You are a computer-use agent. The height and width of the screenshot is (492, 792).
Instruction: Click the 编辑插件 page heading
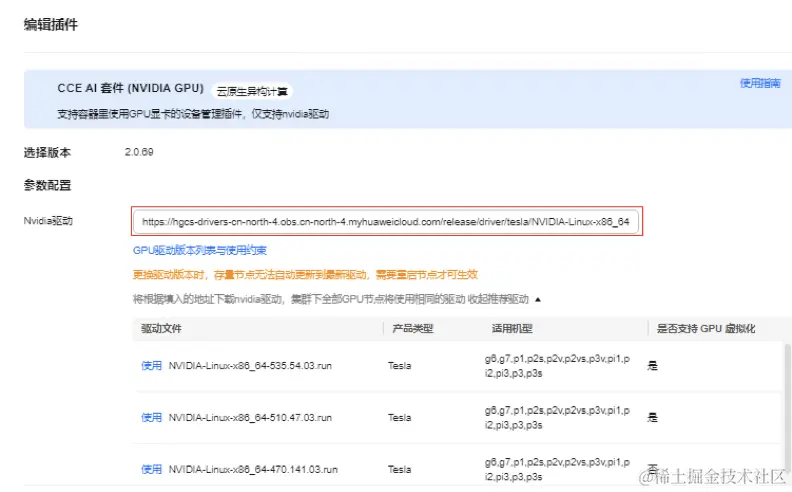point(51,24)
